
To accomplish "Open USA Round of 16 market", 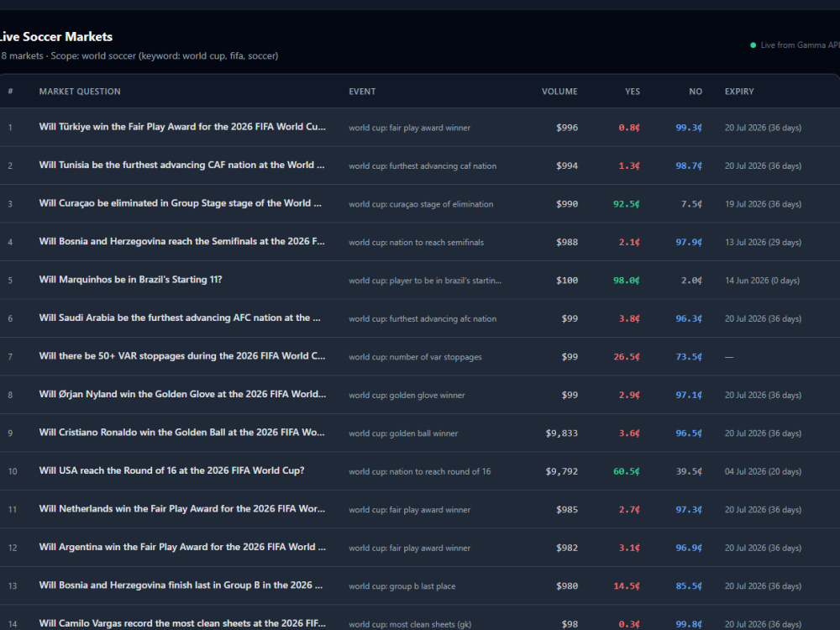I will click(x=171, y=470).
